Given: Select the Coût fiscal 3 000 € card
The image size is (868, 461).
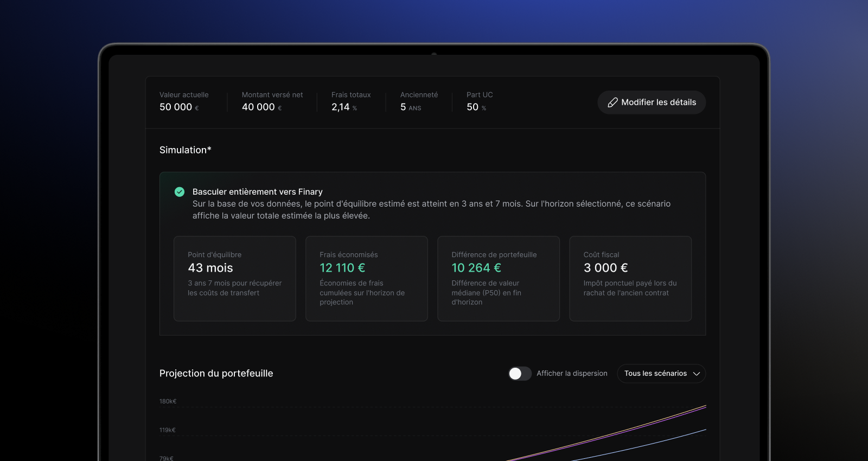Looking at the screenshot, I should point(630,279).
